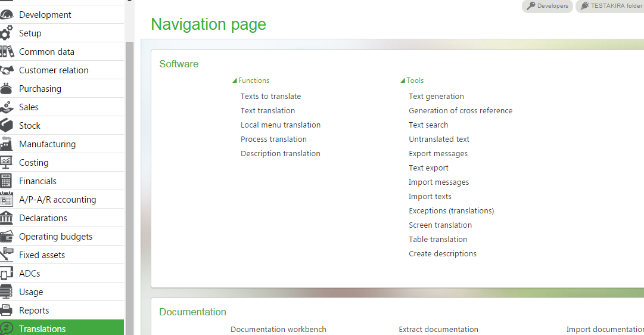
Task: Click the Manufacturing factory icon
Action: pyautogui.click(x=7, y=144)
